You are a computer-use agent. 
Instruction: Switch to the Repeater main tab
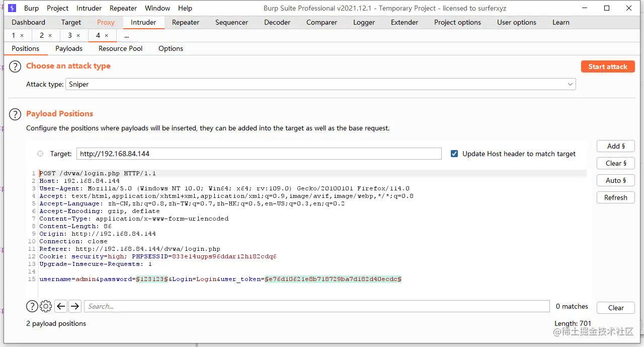(x=186, y=22)
